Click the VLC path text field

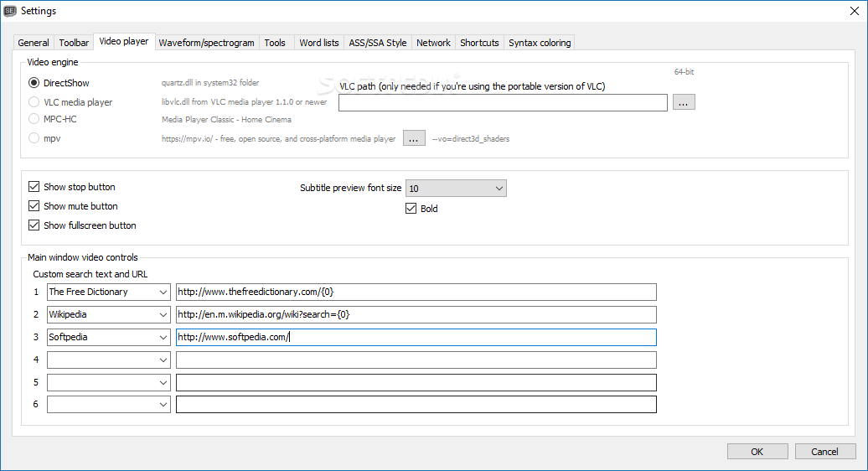tap(503, 102)
